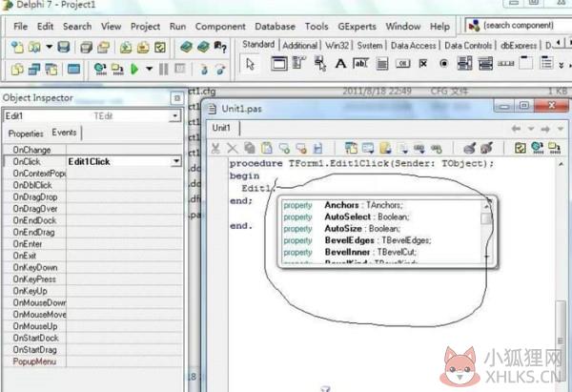Click the editor forward navigation arrow
The image size is (572, 392).
coord(545,129)
